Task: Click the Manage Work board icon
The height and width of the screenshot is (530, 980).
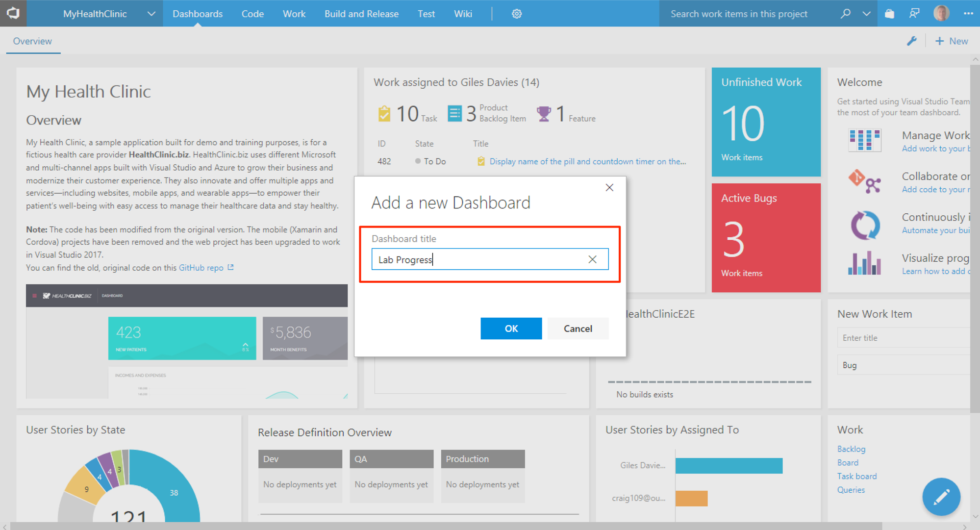Action: pyautogui.click(x=864, y=140)
